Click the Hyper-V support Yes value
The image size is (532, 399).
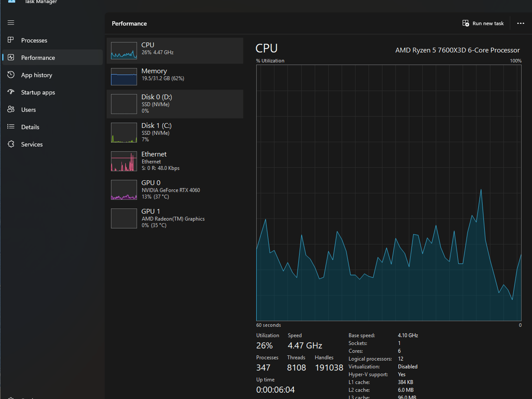click(x=402, y=374)
